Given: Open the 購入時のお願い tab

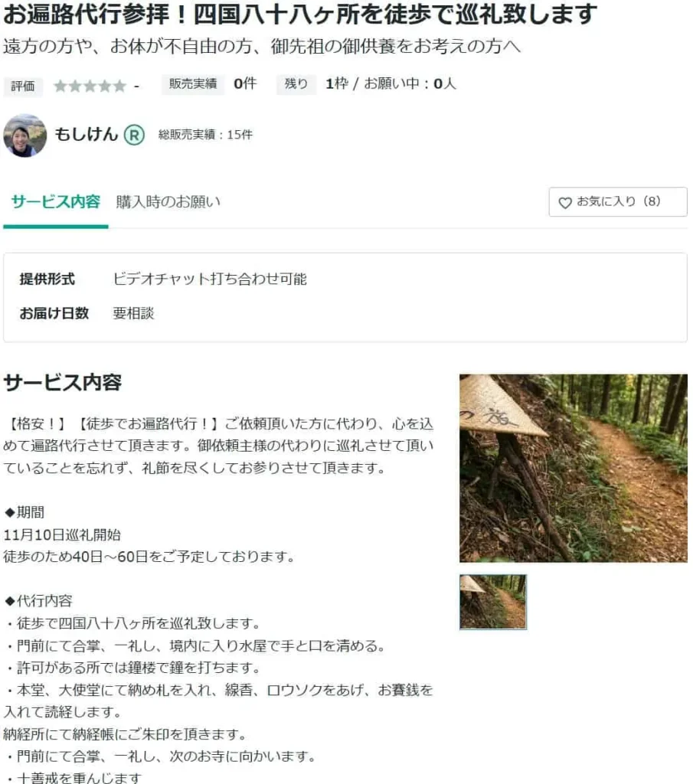Looking at the screenshot, I should [x=168, y=201].
